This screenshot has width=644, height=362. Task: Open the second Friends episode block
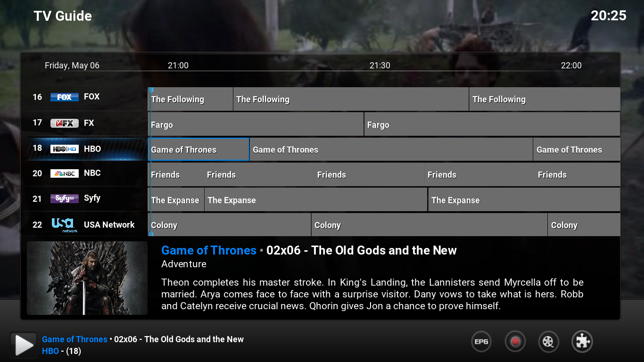click(259, 174)
